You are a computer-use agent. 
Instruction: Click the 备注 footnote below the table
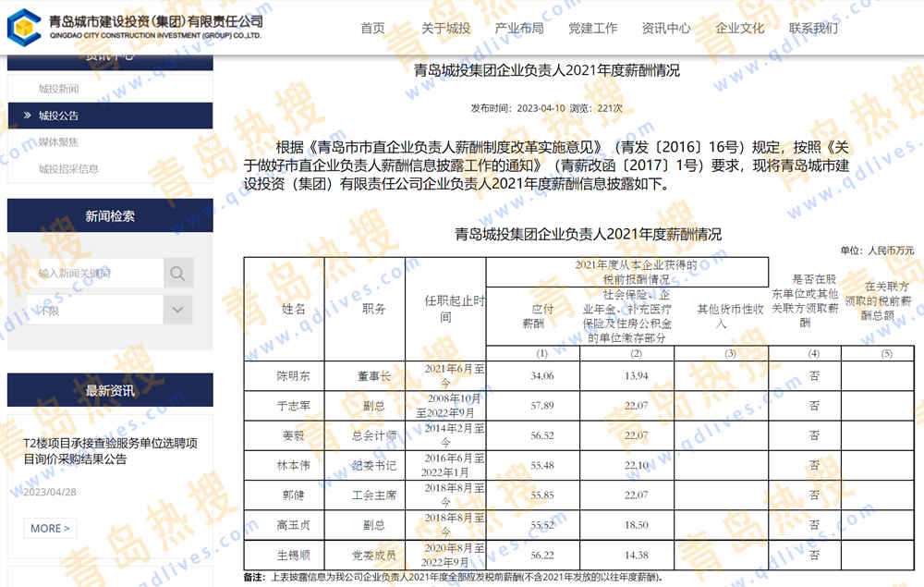[454, 578]
